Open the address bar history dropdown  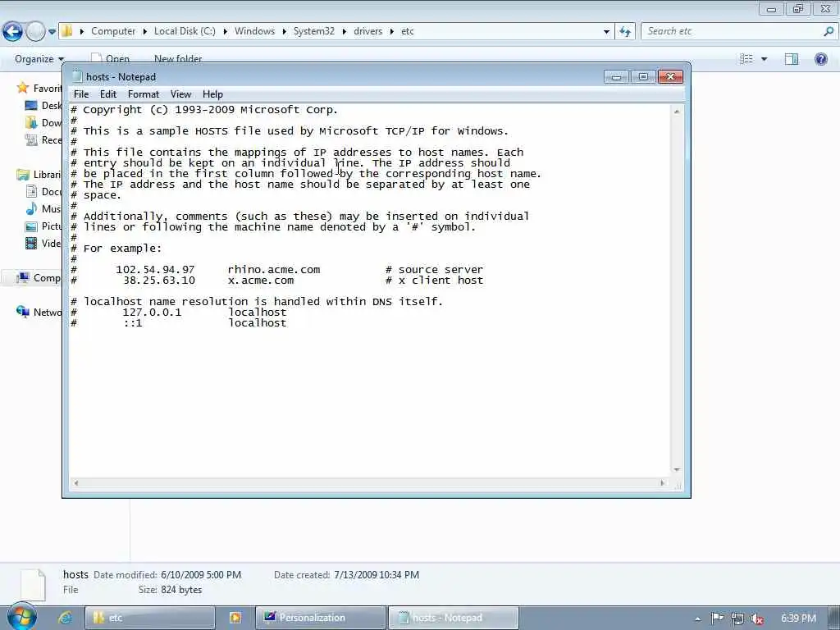coord(606,32)
